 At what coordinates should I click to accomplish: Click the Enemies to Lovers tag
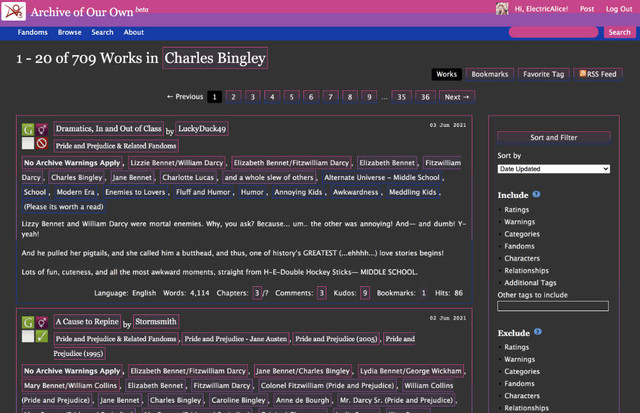pos(135,192)
